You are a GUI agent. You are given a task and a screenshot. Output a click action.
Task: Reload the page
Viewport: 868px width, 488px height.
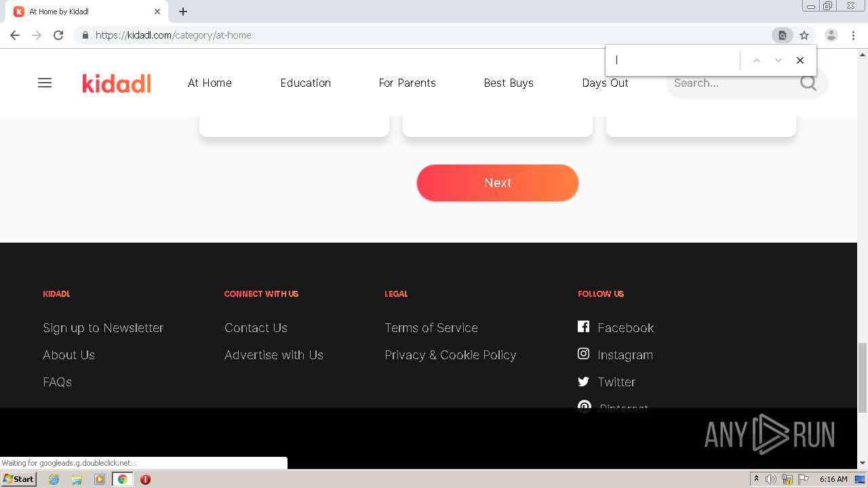58,35
